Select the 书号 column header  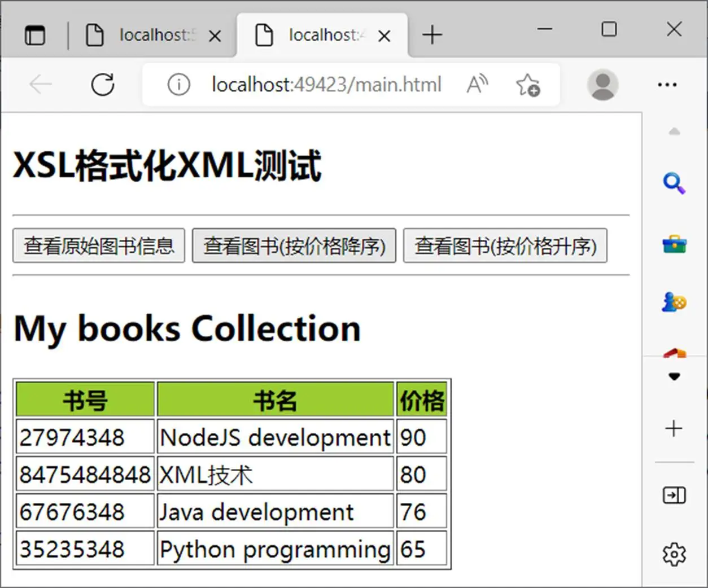[x=85, y=400]
